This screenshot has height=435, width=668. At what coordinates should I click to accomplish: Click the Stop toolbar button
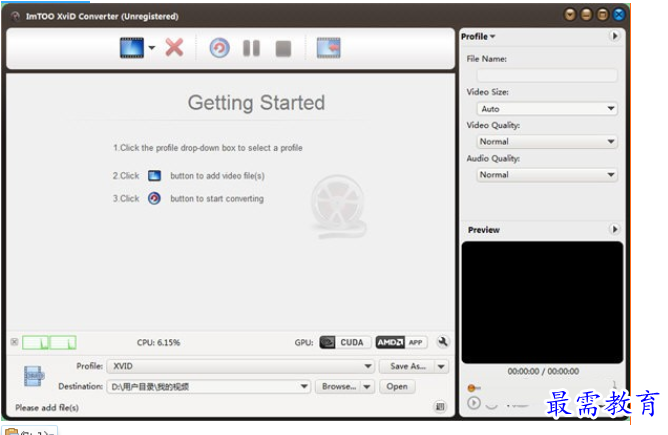283,49
